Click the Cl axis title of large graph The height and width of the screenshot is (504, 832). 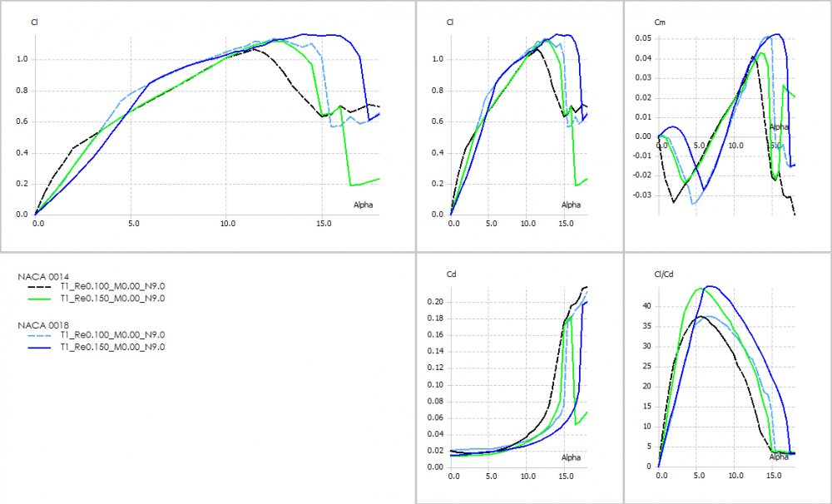[x=35, y=22]
